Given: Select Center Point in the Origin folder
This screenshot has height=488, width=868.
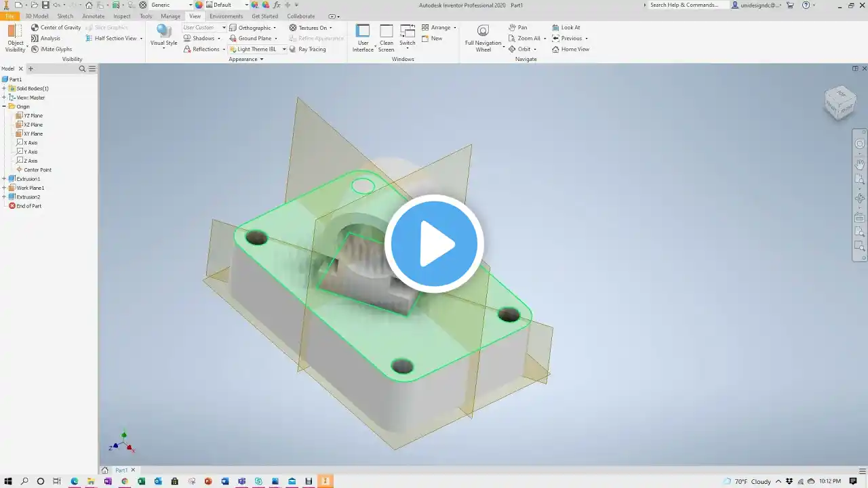Looking at the screenshot, I should click(34, 170).
